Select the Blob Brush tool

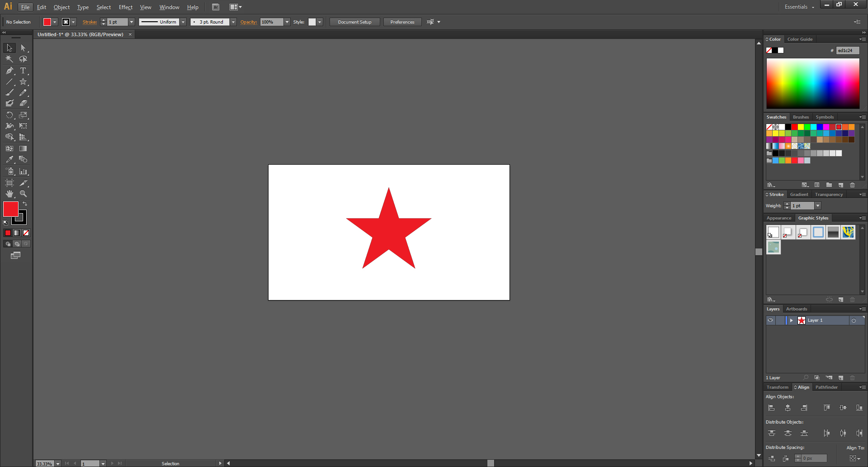point(9,104)
